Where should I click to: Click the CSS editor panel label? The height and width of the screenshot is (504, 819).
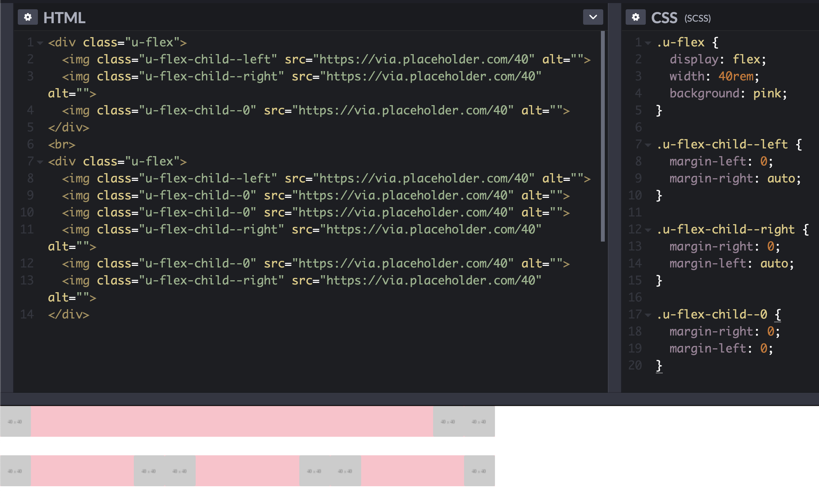pos(664,17)
